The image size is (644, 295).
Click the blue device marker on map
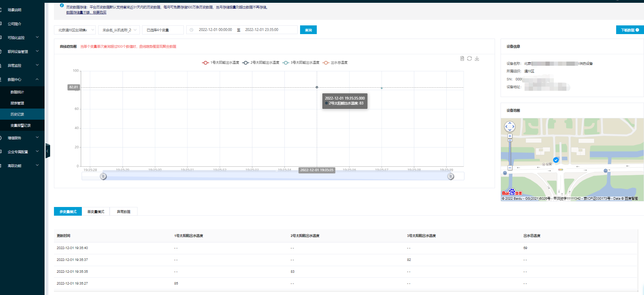(556, 160)
